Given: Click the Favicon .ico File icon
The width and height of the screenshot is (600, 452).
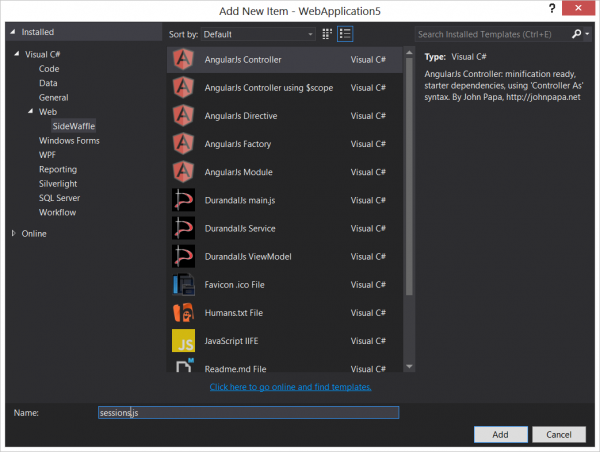Looking at the screenshot, I should [183, 284].
